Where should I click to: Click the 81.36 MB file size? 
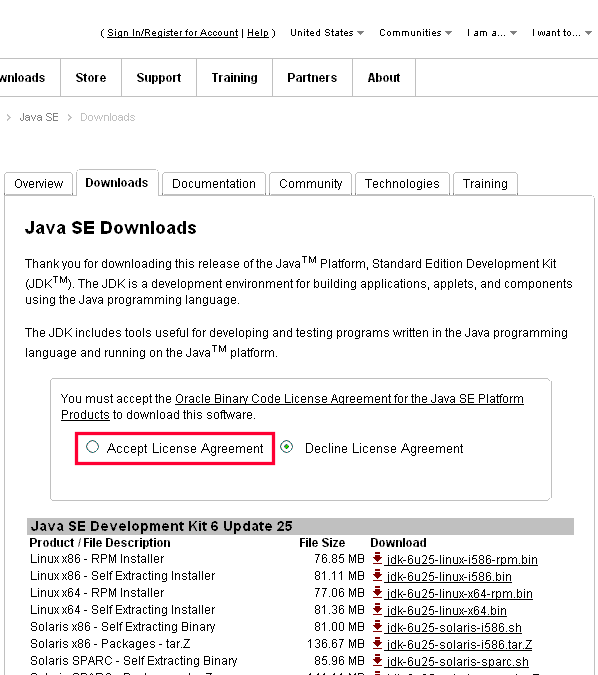339,610
